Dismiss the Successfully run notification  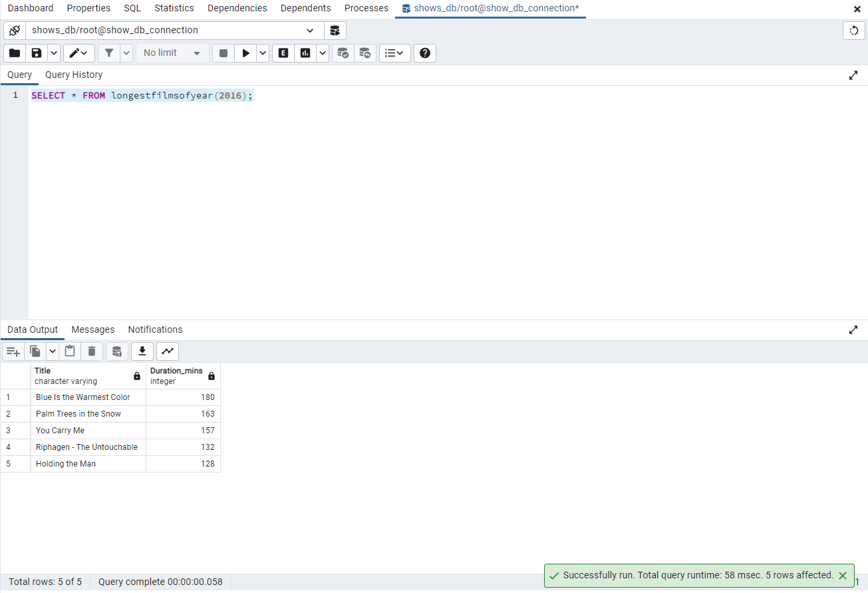[842, 575]
